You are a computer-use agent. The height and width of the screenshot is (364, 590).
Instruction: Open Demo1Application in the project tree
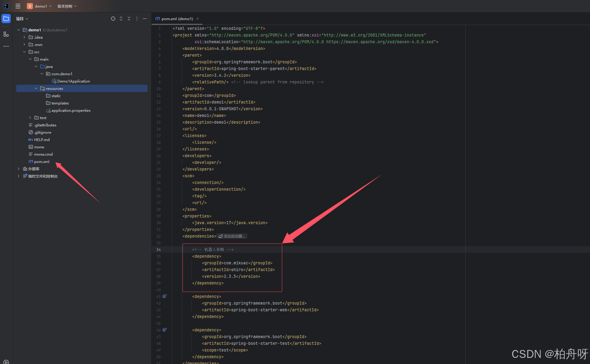coord(73,81)
